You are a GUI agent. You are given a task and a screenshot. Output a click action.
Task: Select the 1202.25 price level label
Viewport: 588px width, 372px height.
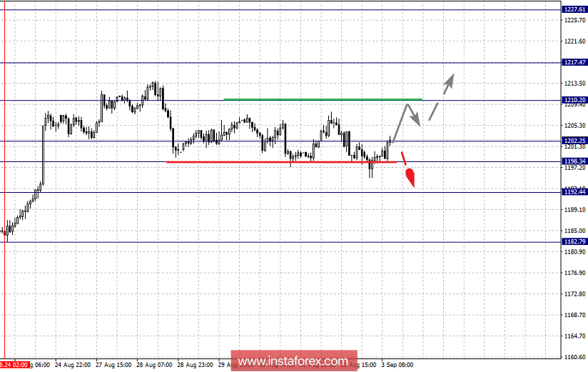tap(574, 141)
